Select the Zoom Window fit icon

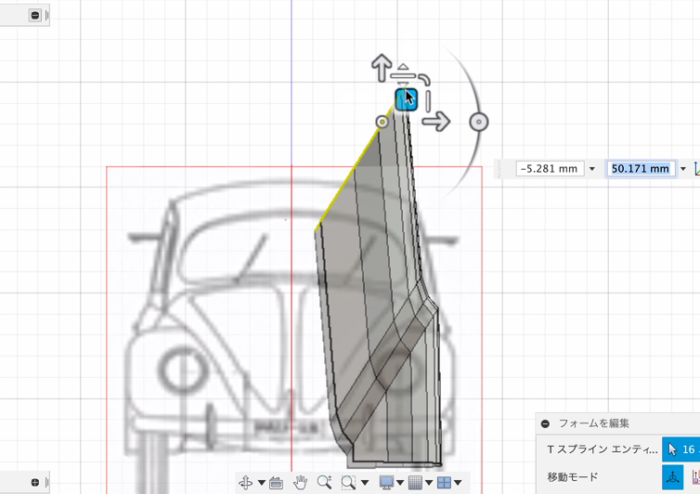click(x=348, y=483)
